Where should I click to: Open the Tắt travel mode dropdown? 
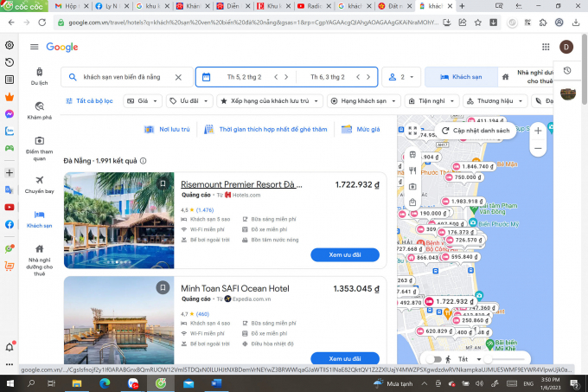[468, 359]
